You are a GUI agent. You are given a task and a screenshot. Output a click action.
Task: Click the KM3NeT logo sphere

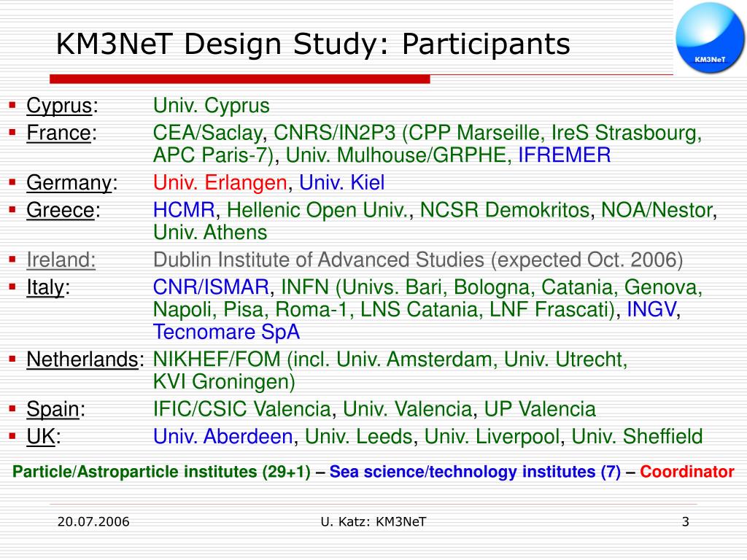[x=709, y=38]
